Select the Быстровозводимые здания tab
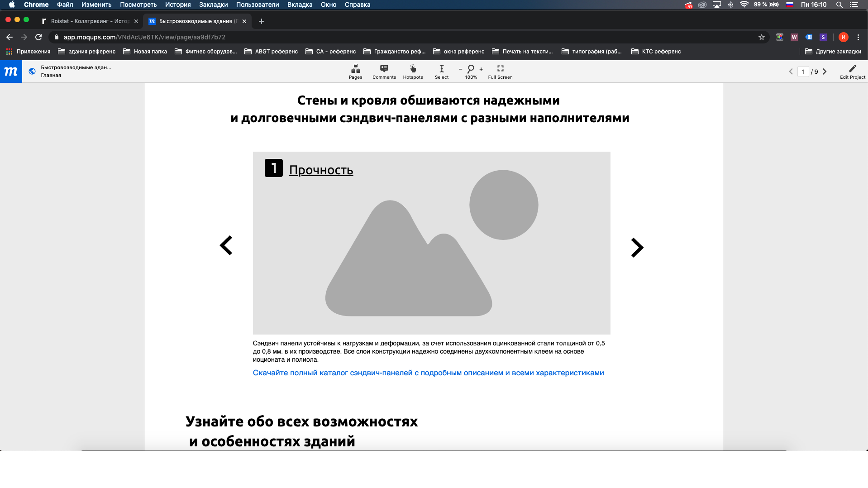 197,21
